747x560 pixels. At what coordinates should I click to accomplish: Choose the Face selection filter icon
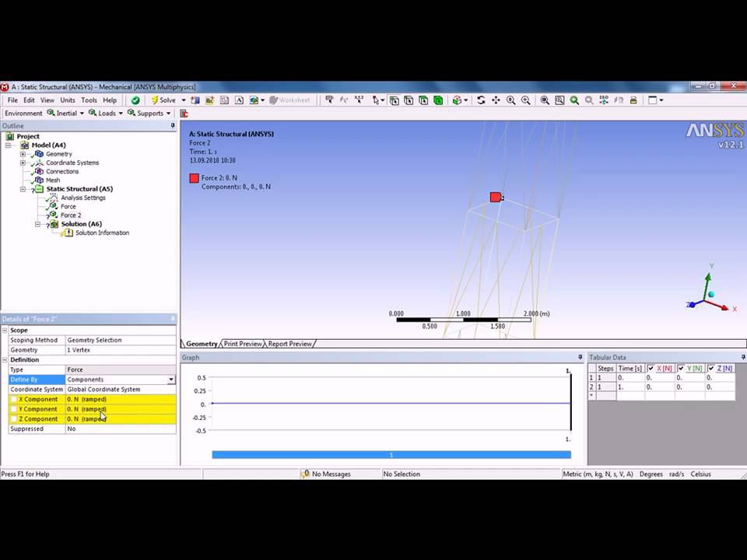coord(423,100)
